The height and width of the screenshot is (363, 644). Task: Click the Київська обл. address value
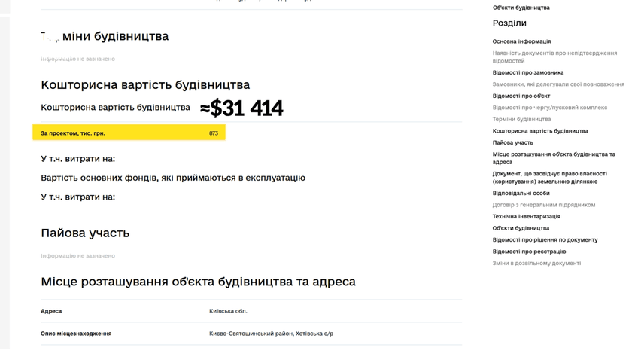point(228,311)
